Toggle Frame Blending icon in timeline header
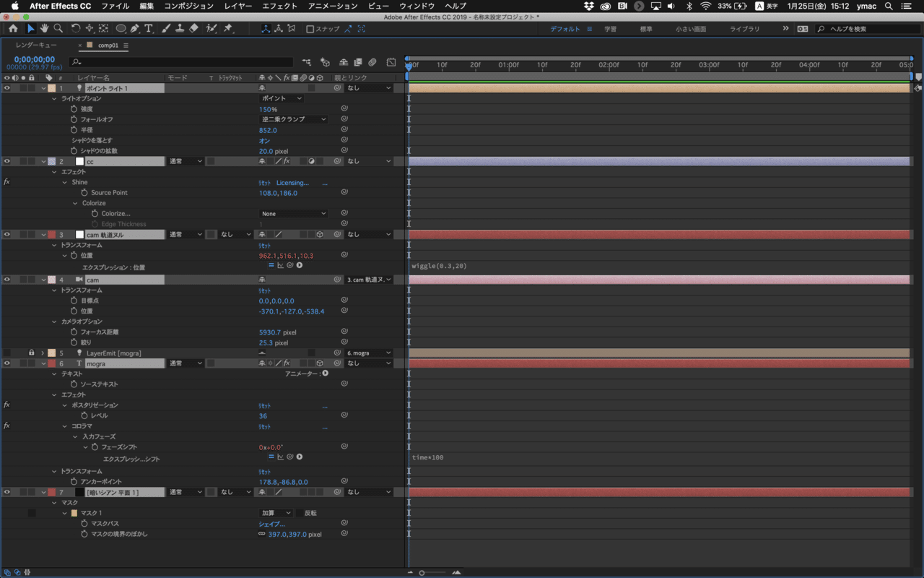The width and height of the screenshot is (924, 578). click(x=358, y=62)
